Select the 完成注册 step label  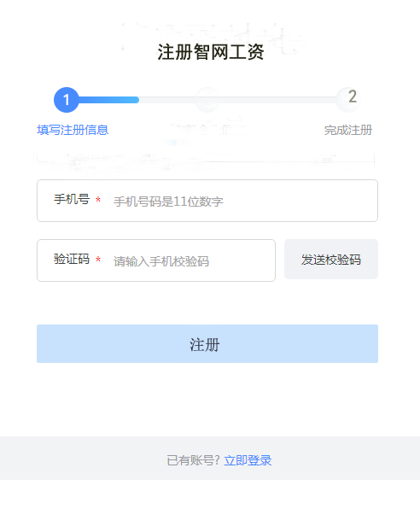[348, 130]
